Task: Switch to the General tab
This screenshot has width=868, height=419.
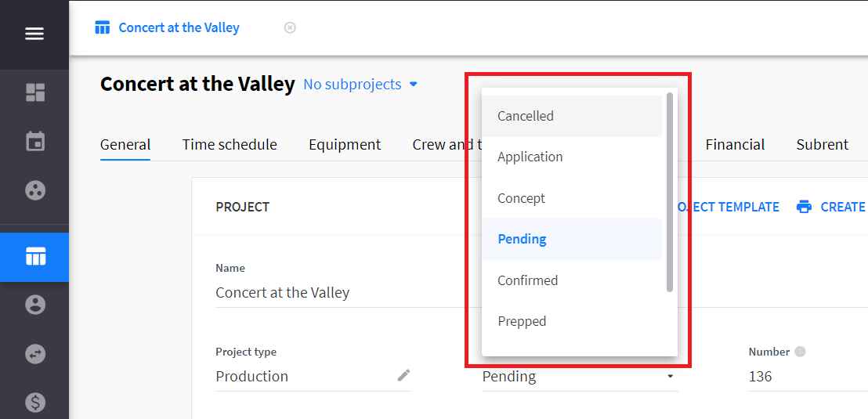Action: 125,144
